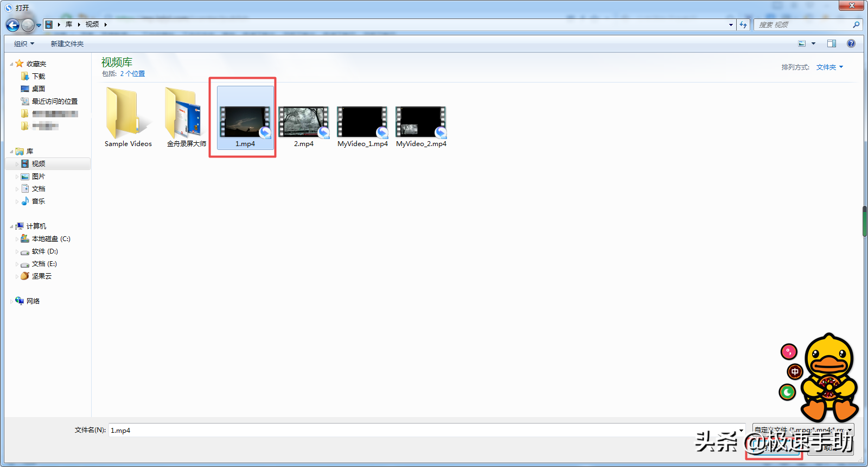Close the 打开 dialog window
The image size is (868, 467).
tap(852, 5)
